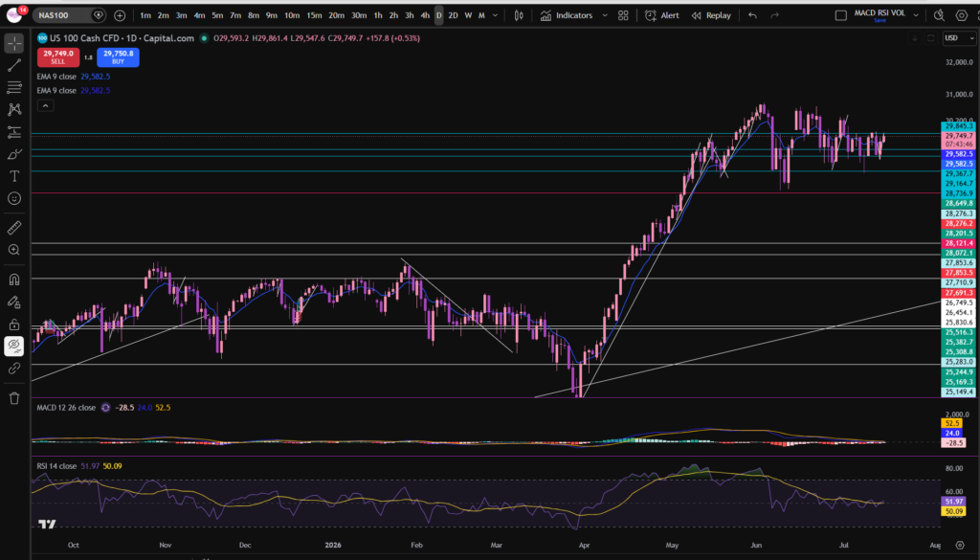
Task: Select the text annotation tool
Action: 14,176
